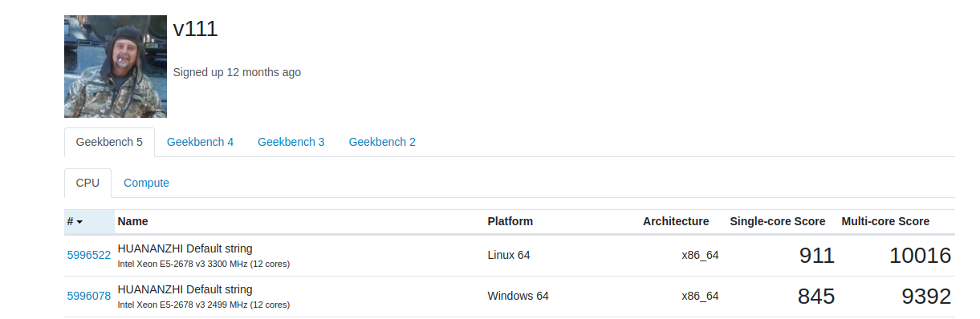
Task: Click the Platform column header
Action: pos(510,221)
